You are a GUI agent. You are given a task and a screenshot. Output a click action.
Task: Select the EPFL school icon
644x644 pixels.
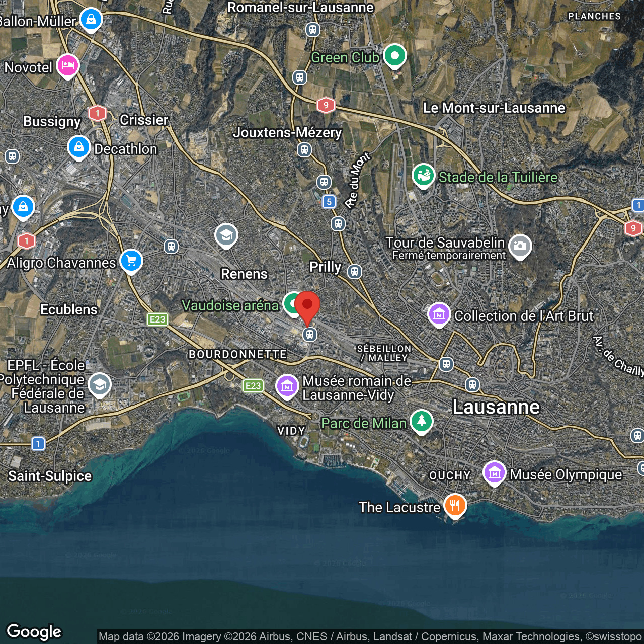coord(99,385)
